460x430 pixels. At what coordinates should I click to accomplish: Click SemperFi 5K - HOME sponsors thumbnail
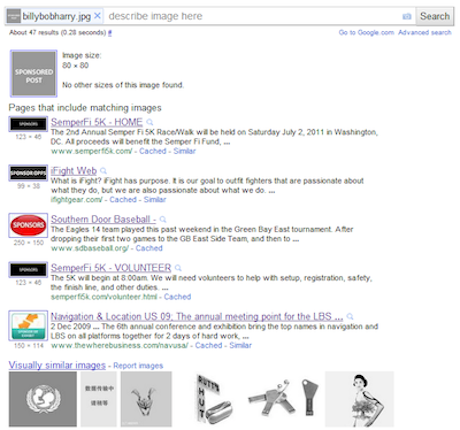click(28, 124)
